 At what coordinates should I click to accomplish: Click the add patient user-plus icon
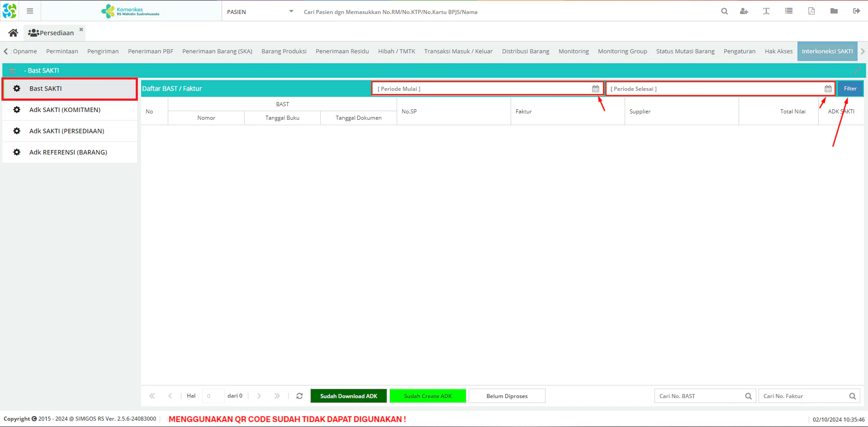coord(744,11)
